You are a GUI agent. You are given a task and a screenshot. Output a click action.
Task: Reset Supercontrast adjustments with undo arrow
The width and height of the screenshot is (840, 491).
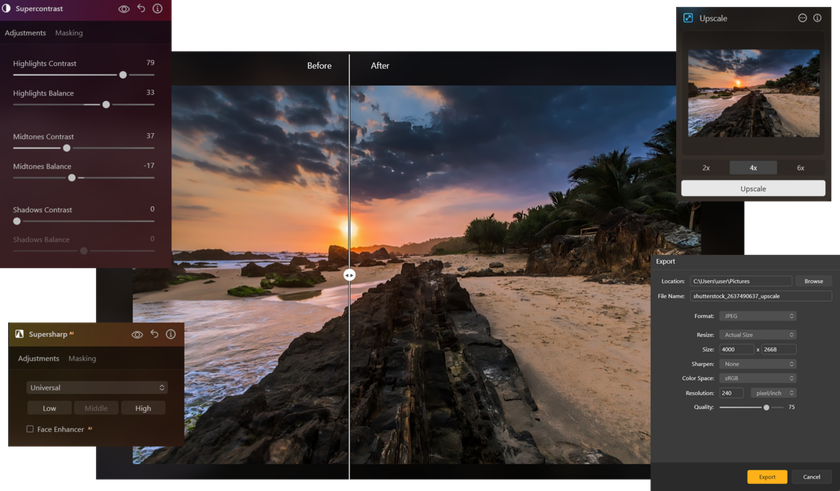141,9
